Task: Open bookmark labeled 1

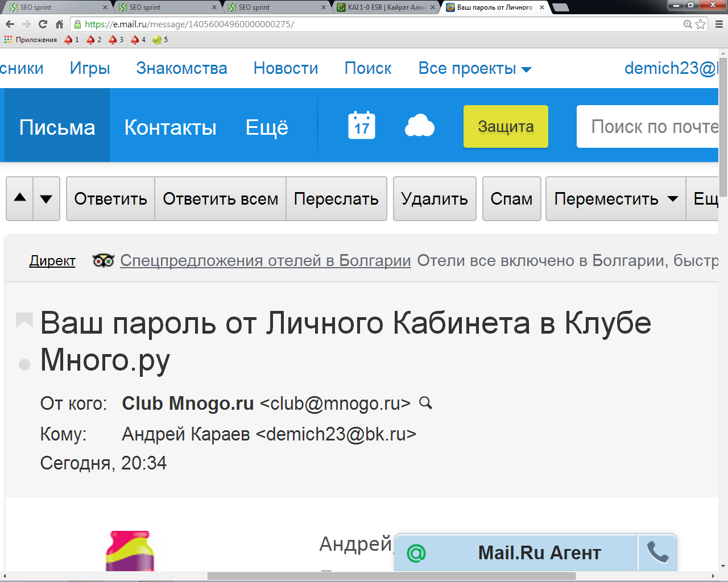Action: 72,40
